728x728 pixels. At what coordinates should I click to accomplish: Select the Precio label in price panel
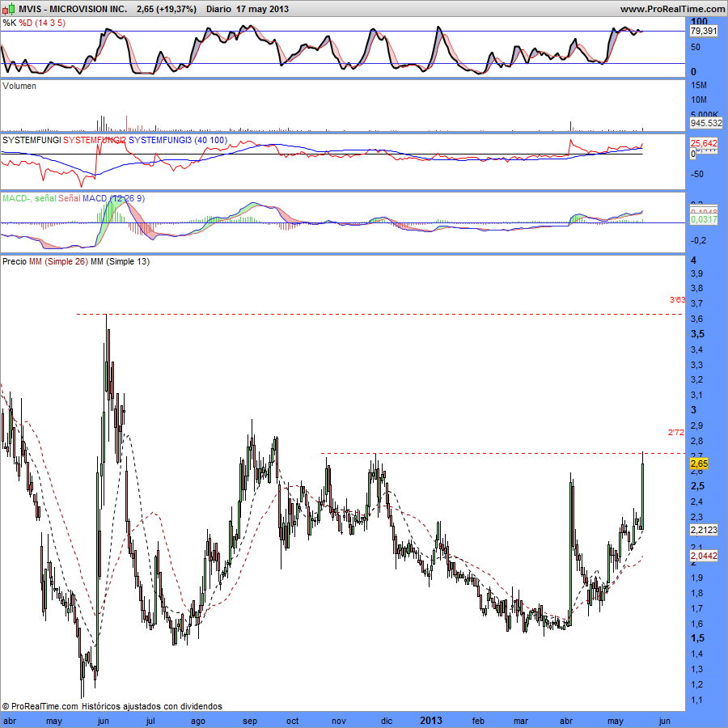click(x=15, y=261)
